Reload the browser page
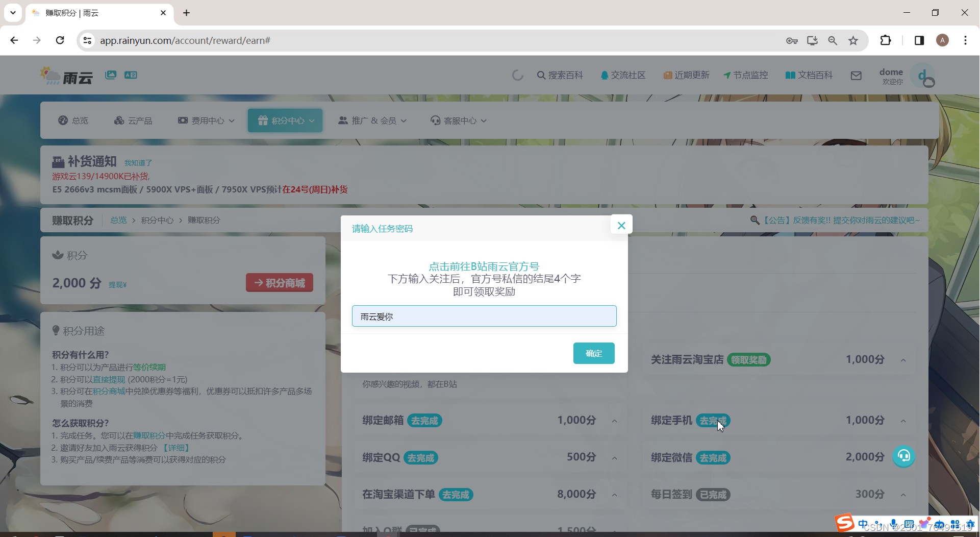The height and width of the screenshot is (537, 980). 60,40
